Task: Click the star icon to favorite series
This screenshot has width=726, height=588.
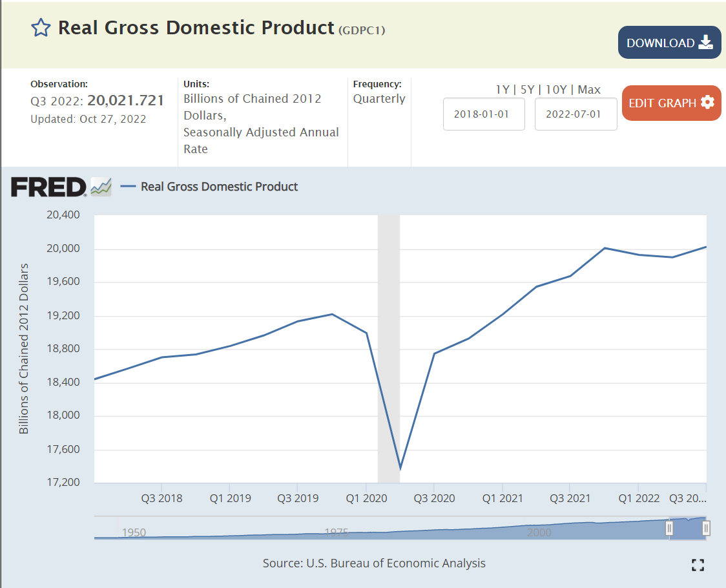Action: 41,28
